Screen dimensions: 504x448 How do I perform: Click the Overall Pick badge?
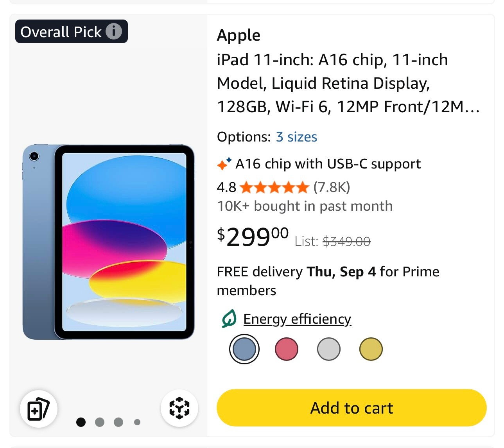coord(61,32)
